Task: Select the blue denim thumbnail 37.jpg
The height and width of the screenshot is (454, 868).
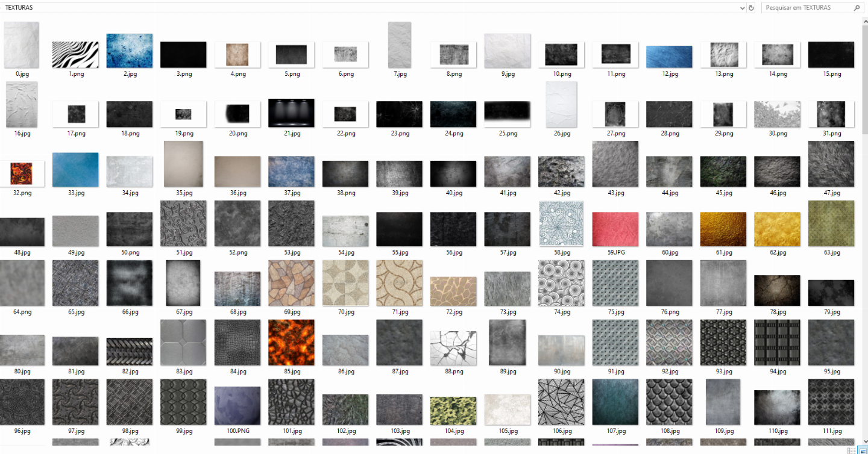Action: pos(292,172)
